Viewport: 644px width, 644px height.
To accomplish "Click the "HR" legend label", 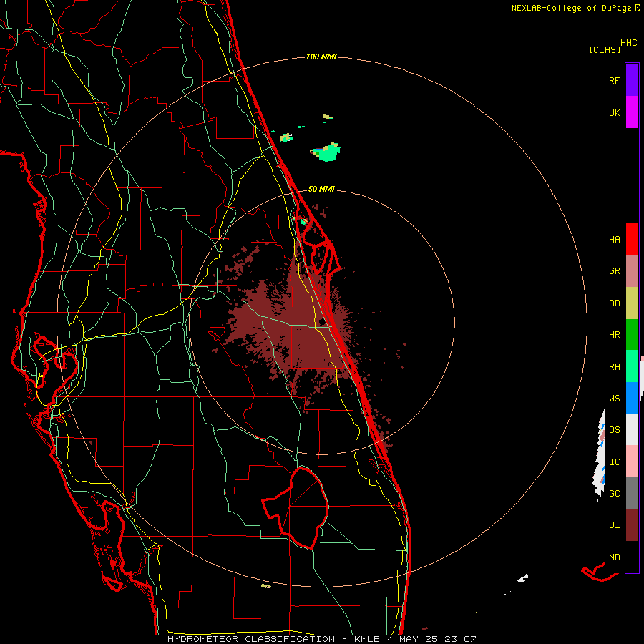I will click(x=614, y=335).
